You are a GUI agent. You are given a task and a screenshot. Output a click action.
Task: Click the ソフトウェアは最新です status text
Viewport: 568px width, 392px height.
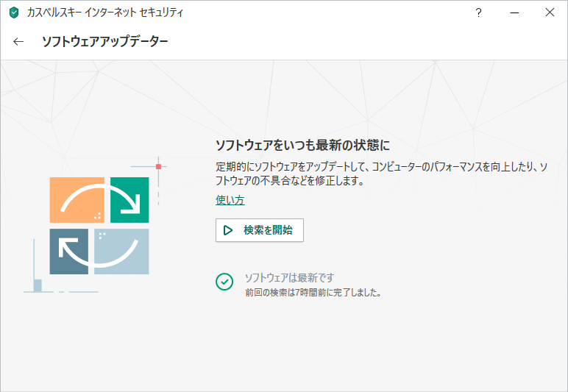[x=289, y=278]
